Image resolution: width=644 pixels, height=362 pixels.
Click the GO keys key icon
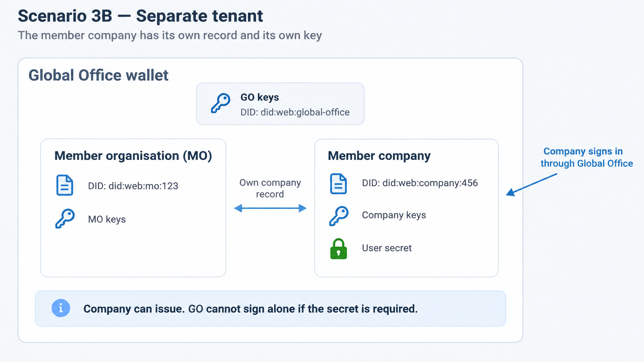[x=221, y=103]
